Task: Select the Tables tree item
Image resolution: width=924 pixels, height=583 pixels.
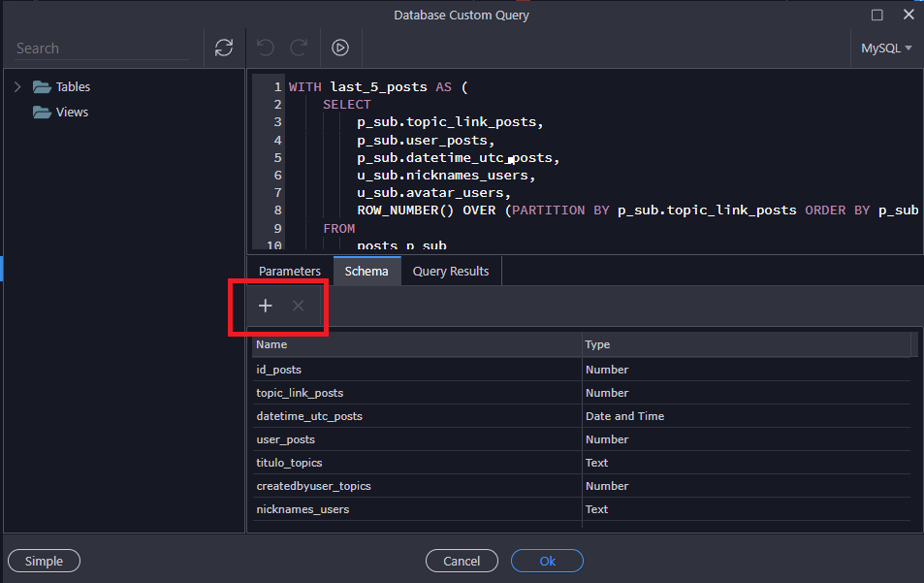Action: point(73,87)
